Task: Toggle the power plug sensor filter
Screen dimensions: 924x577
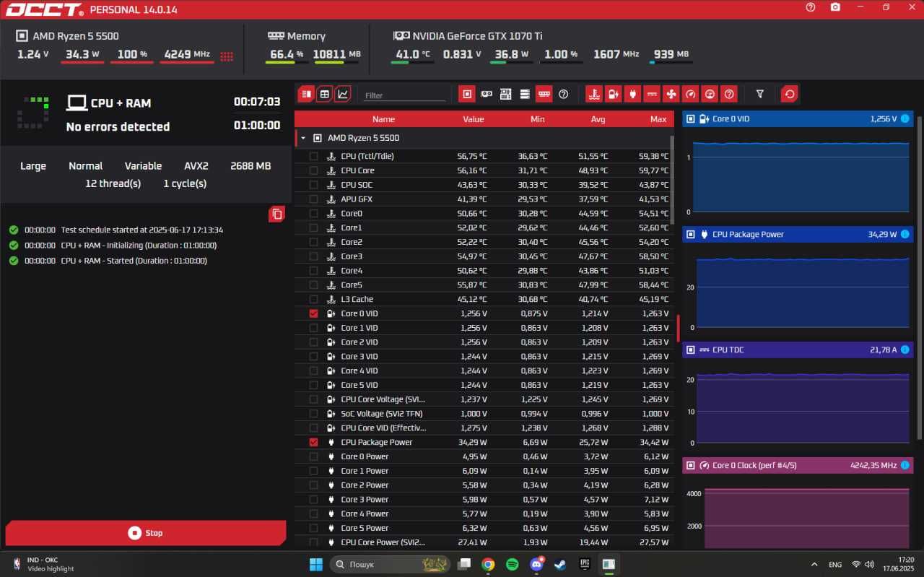Action: click(633, 94)
